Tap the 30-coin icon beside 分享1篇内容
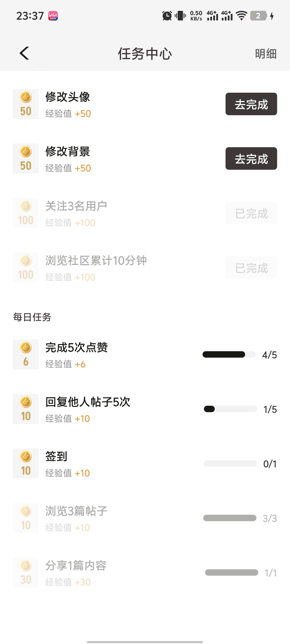 click(x=26, y=572)
